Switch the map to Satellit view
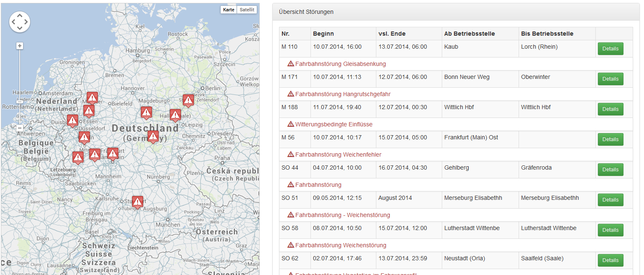 coord(247,10)
